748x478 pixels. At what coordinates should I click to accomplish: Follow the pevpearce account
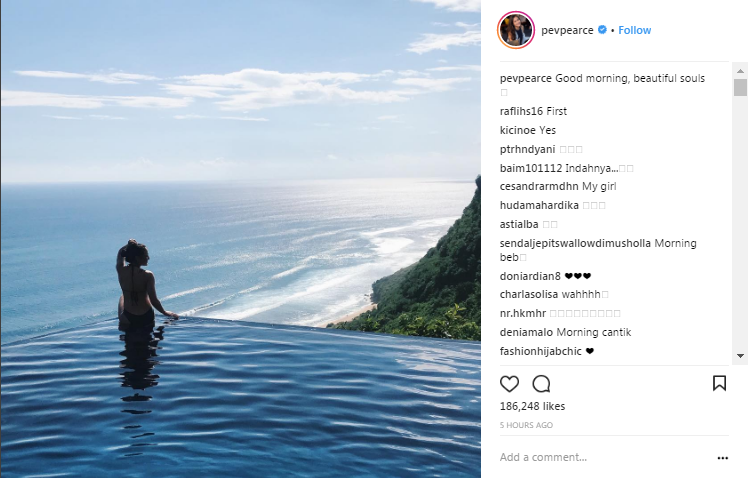pos(635,30)
